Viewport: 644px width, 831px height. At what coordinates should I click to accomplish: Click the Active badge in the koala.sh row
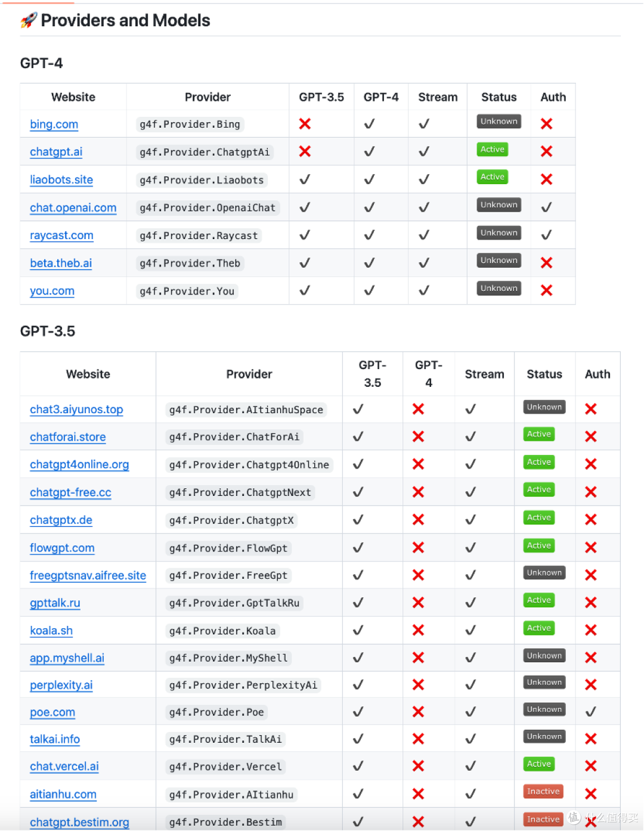[x=539, y=628]
